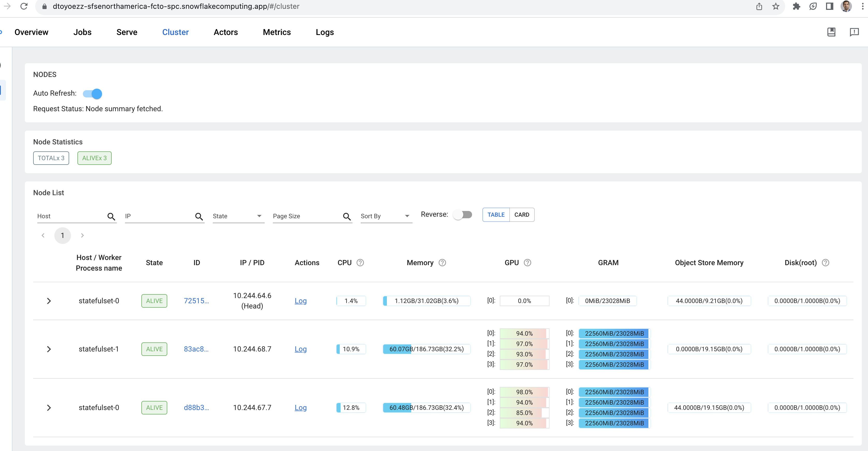Click the GPU column help icon
The height and width of the screenshot is (451, 868).
(527, 263)
